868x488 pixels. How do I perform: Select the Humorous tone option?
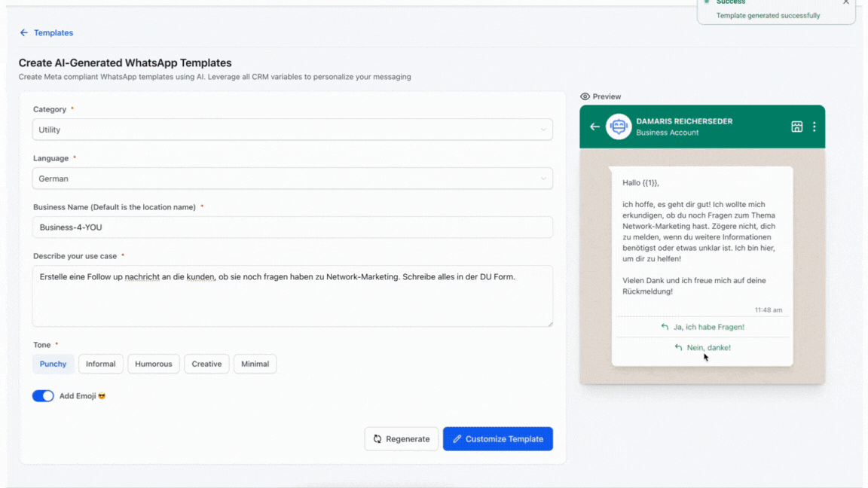click(x=154, y=364)
